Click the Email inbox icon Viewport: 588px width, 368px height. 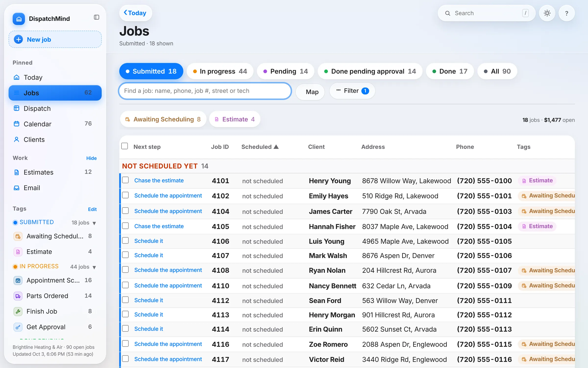(x=16, y=188)
